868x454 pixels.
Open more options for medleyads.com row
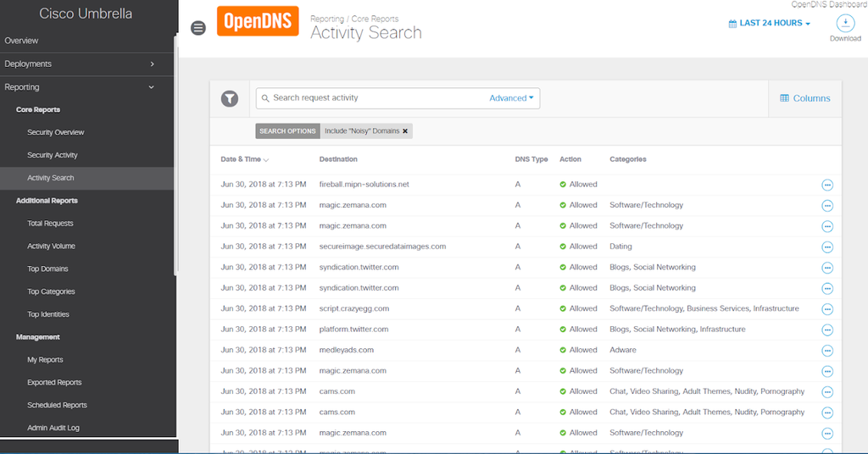coord(827,351)
